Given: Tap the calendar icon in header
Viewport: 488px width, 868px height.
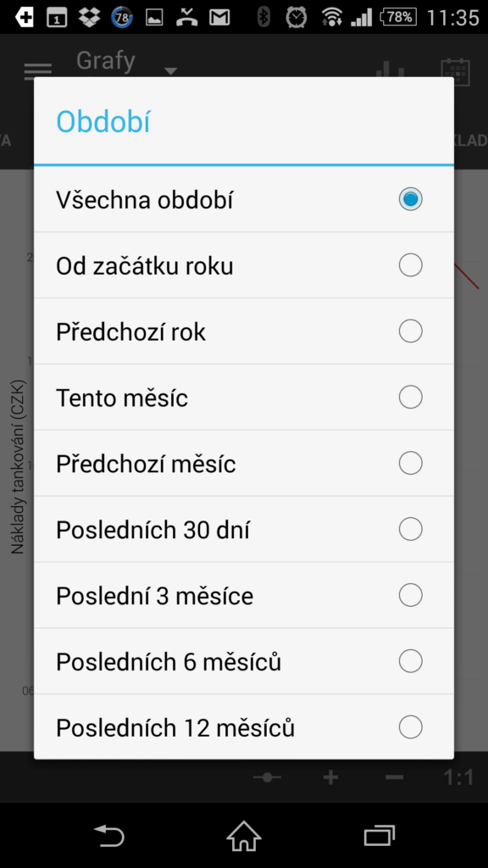Looking at the screenshot, I should [x=455, y=71].
